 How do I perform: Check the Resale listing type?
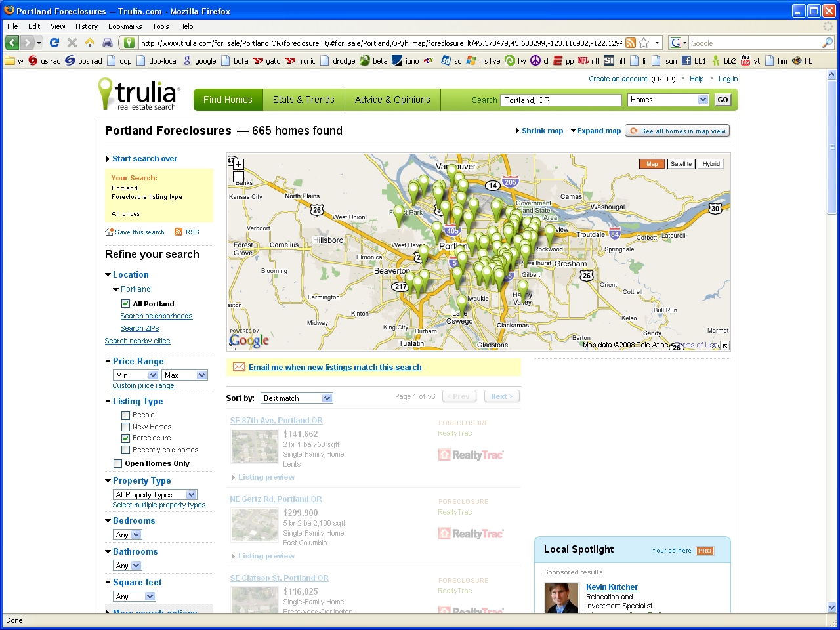125,415
